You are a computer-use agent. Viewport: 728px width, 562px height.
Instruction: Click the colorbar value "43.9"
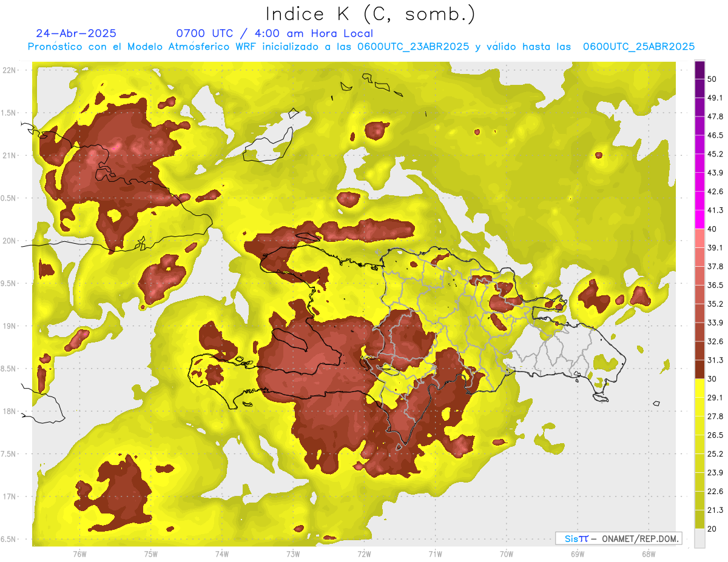click(x=715, y=173)
